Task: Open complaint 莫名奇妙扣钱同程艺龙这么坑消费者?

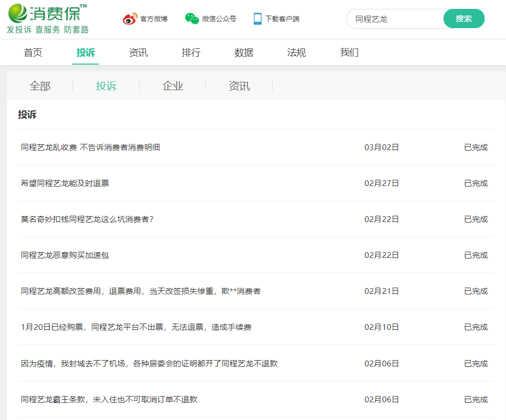Action: tap(87, 219)
